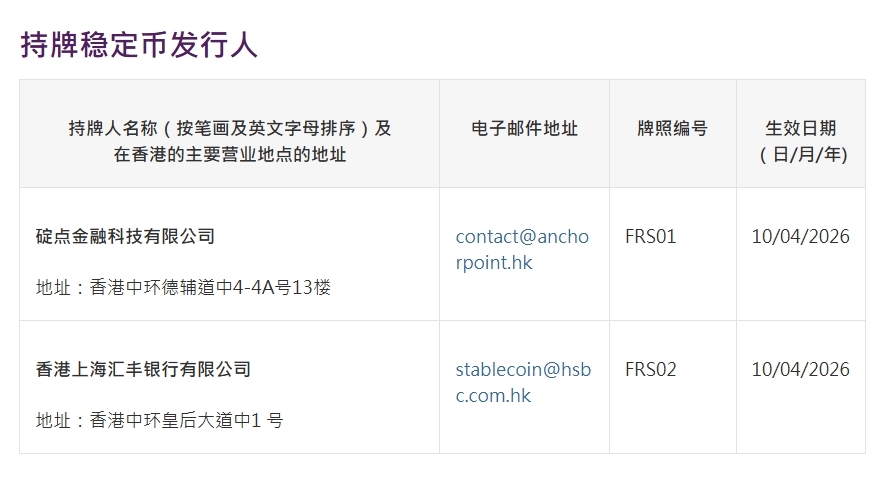
Task: Click address text 香港中环皇后大道中1 号
Action: [187, 421]
